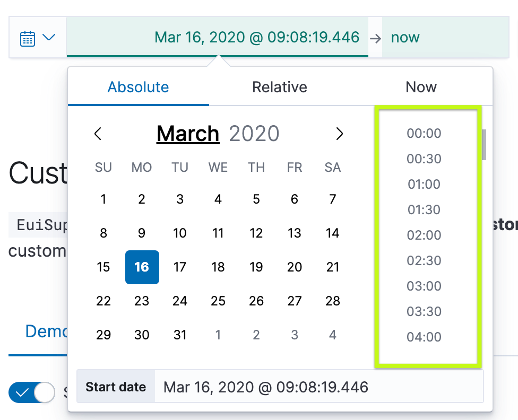The height and width of the screenshot is (420, 518).
Task: Click the "now" end date link
Action: coord(405,37)
